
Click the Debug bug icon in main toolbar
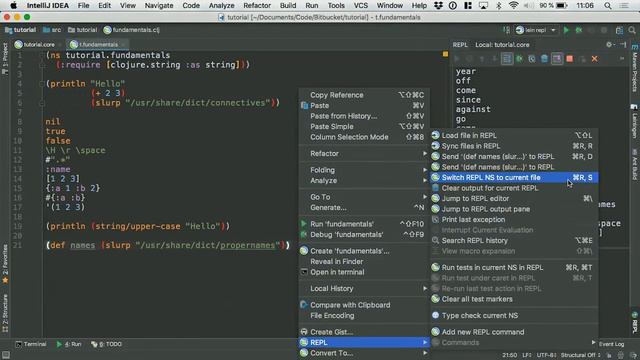click(579, 30)
